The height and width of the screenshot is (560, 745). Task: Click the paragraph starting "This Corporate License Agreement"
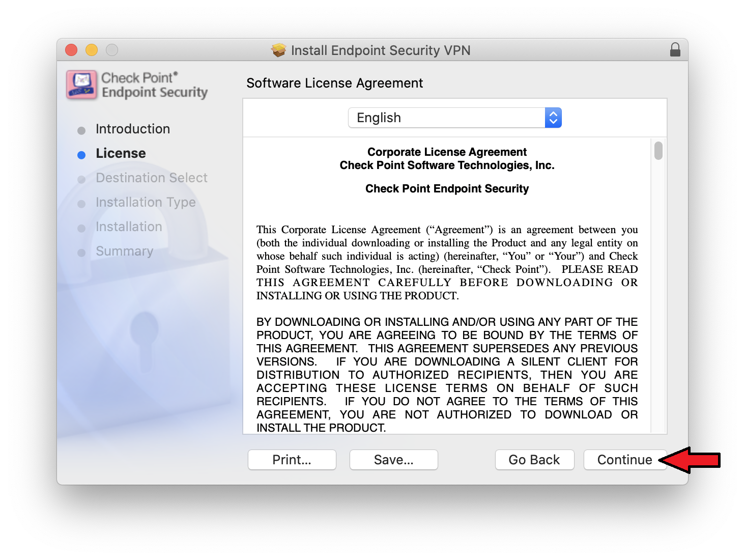447,263
